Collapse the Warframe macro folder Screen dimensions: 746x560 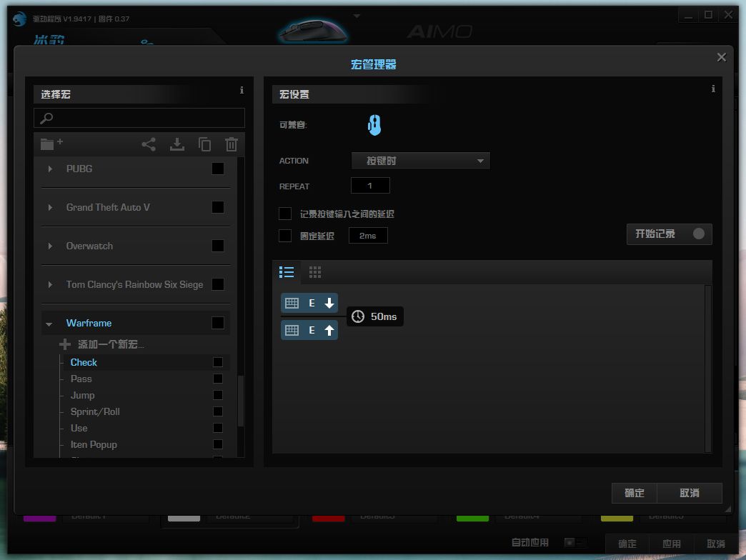49,324
